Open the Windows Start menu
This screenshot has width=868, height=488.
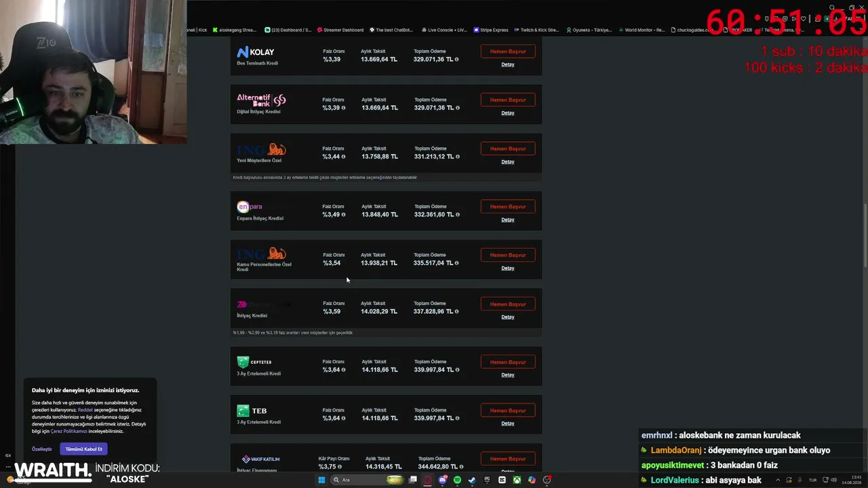[x=321, y=480]
